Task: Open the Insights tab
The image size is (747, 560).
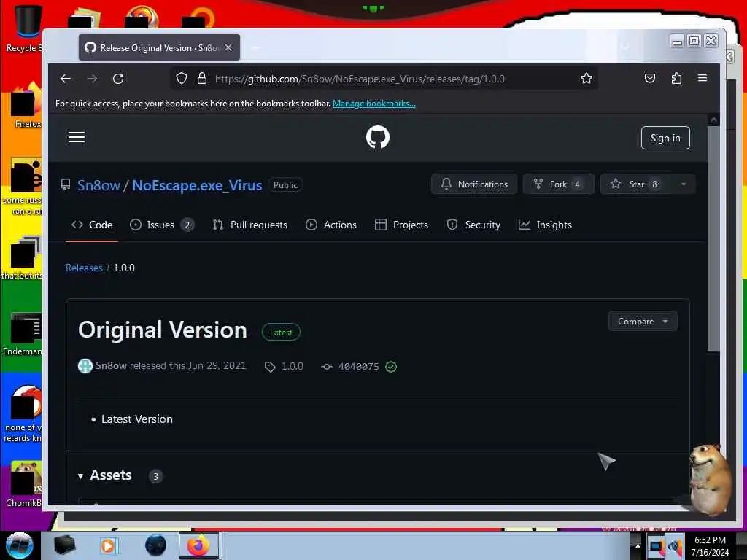Action: [545, 225]
